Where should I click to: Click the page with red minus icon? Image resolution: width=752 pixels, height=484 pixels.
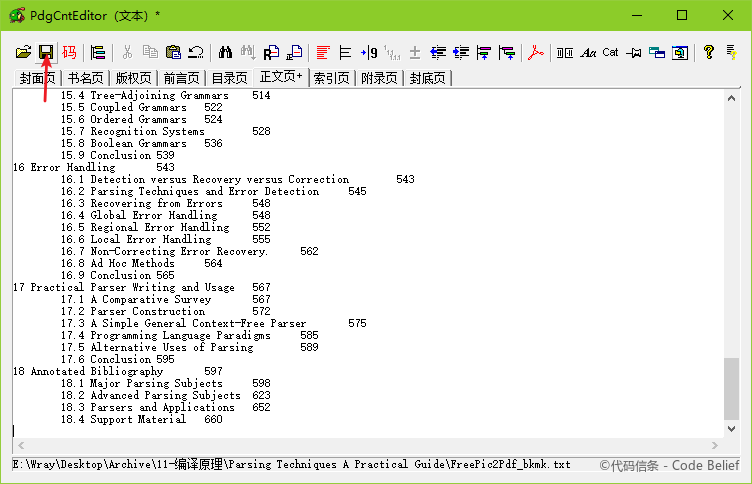[294, 52]
